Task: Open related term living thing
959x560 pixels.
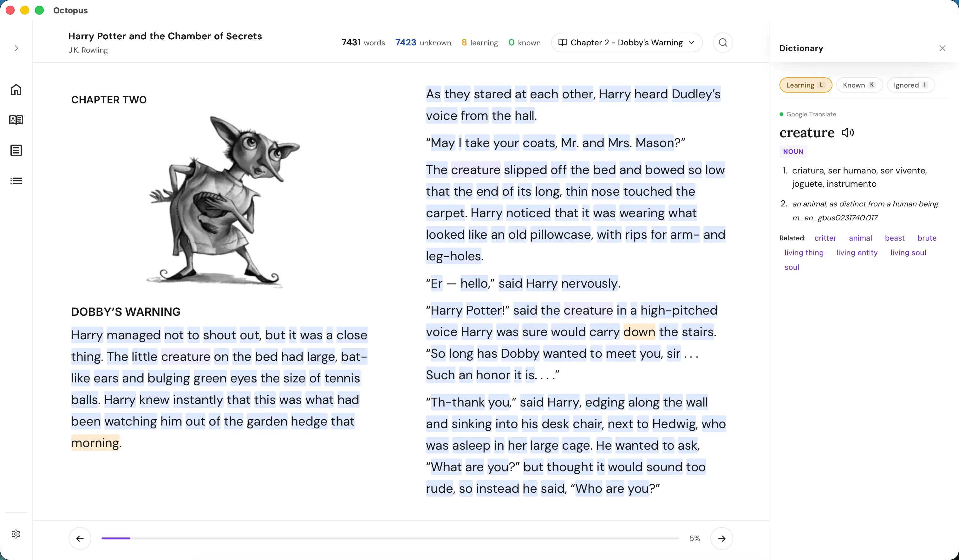Action: (804, 253)
